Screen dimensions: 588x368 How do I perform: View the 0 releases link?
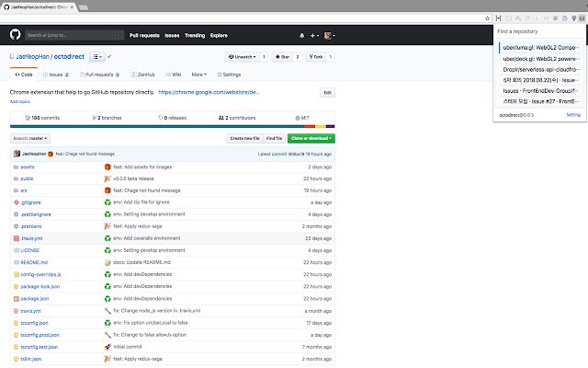(172, 118)
